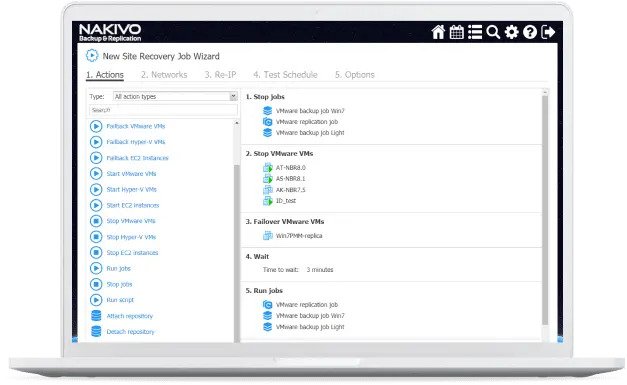Open the help question mark icon
Screen dimensions: 627x385
coord(530,32)
